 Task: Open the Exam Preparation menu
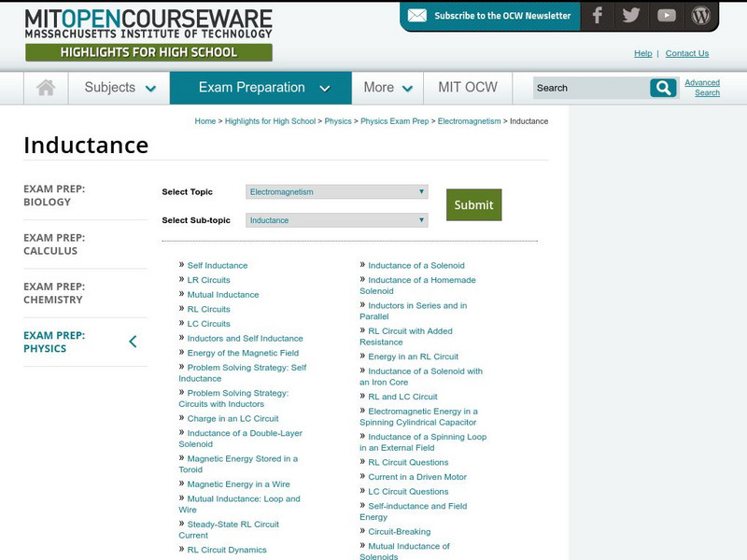tap(252, 87)
